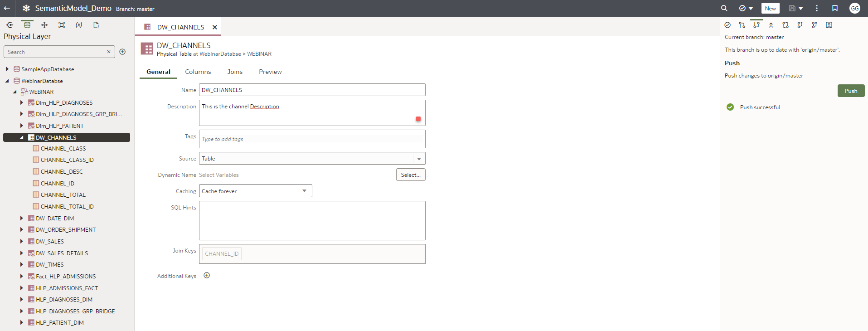Click the bookmark icon in header
Viewport: 868px width, 331px height.
pos(835,8)
